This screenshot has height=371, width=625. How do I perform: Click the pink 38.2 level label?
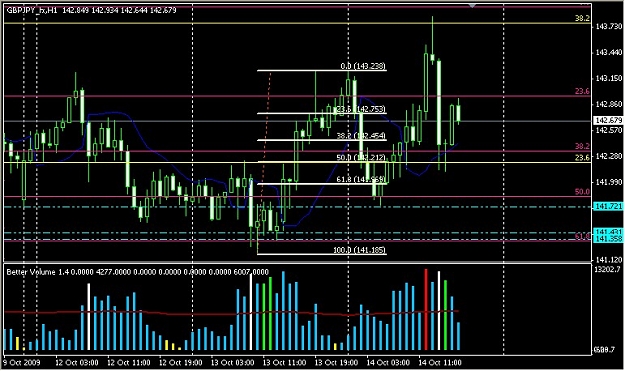point(582,146)
